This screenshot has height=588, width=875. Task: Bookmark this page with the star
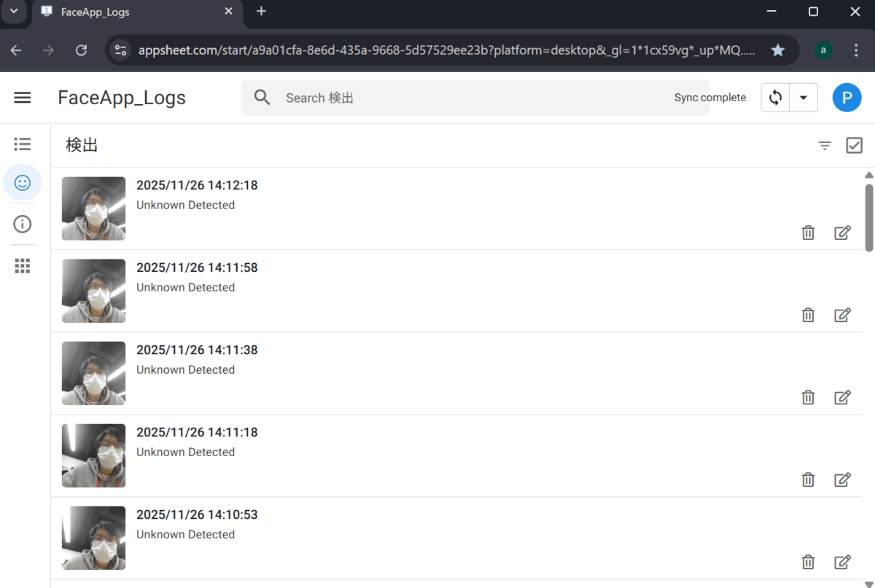pos(778,50)
